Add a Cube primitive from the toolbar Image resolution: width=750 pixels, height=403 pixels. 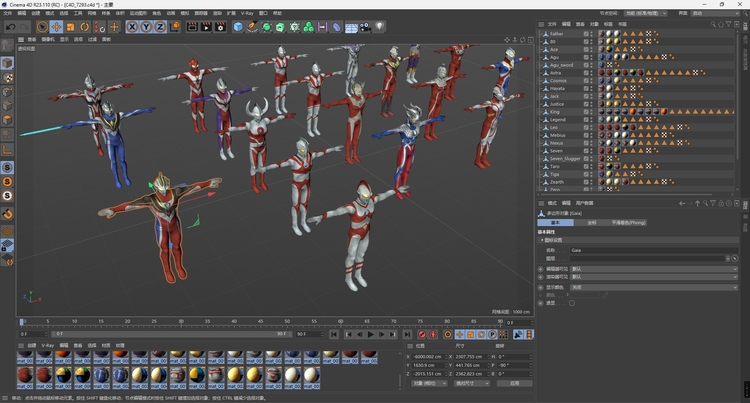pos(238,27)
